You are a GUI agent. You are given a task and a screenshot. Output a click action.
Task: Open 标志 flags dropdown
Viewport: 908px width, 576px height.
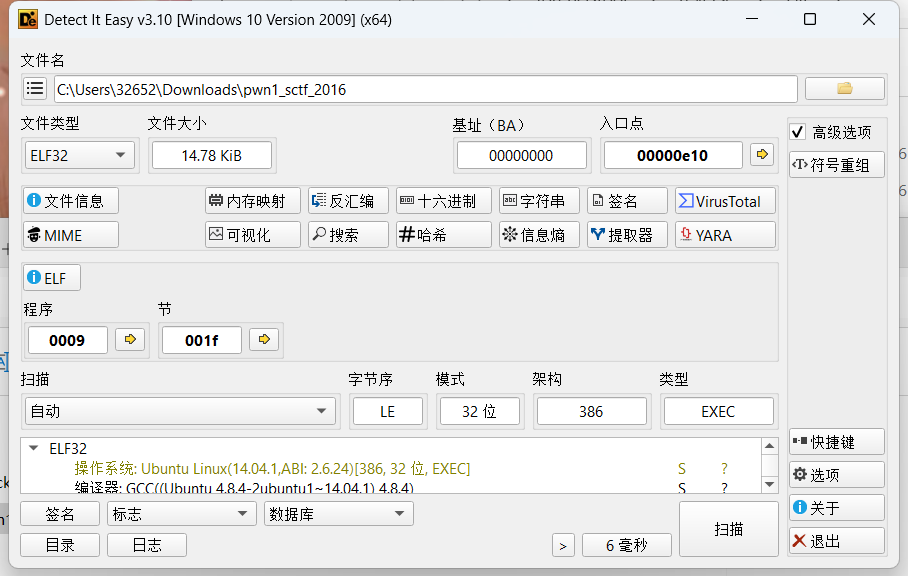coord(181,513)
